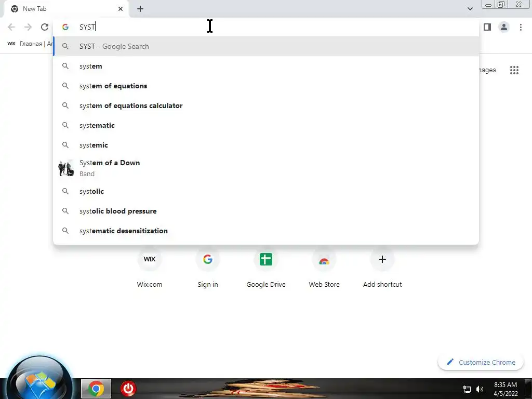Image resolution: width=532 pixels, height=399 pixels.
Task: Open the Google Drive shortcut icon
Action: [266, 259]
